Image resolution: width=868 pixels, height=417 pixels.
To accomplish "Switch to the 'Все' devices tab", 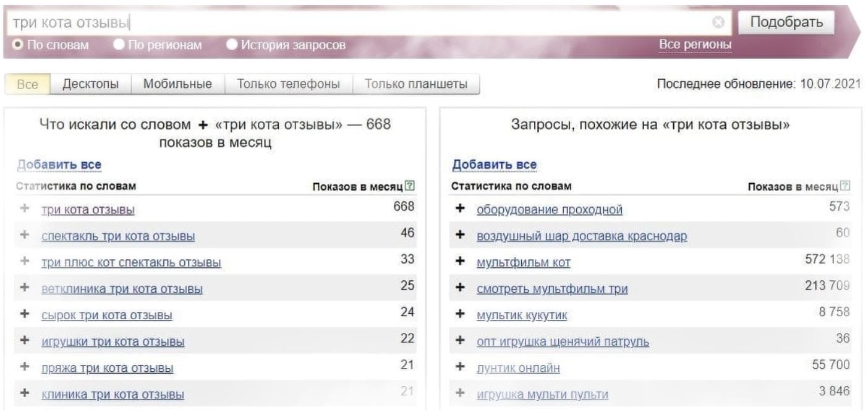I will click(27, 84).
